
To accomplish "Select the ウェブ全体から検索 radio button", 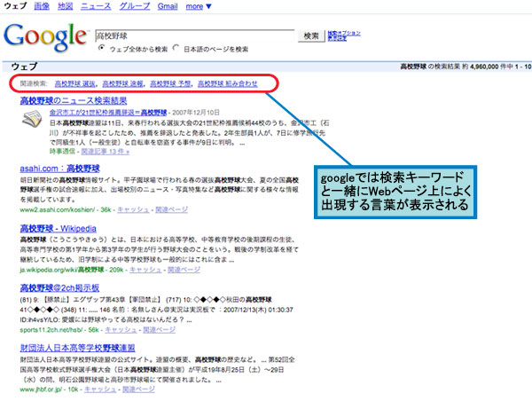I will tap(101, 48).
